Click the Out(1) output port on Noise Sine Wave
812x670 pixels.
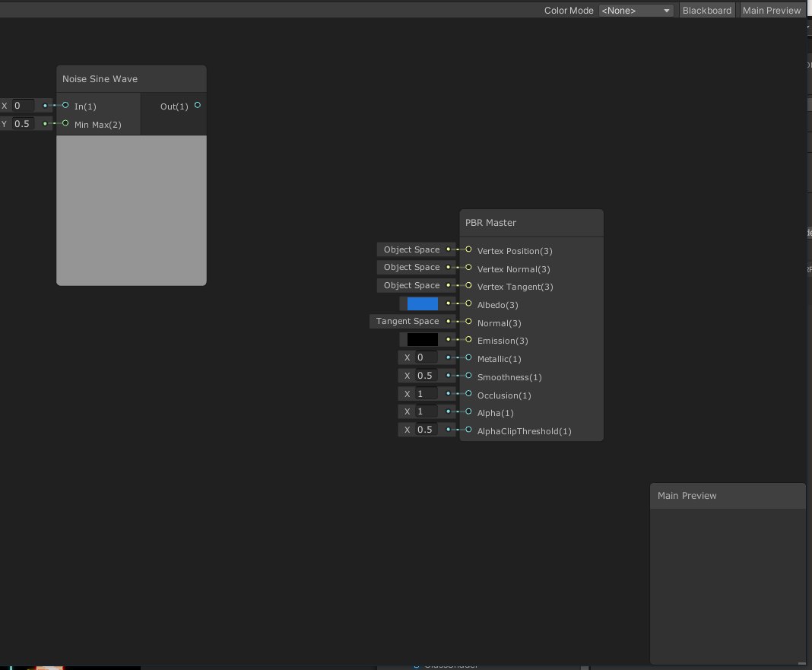click(198, 105)
